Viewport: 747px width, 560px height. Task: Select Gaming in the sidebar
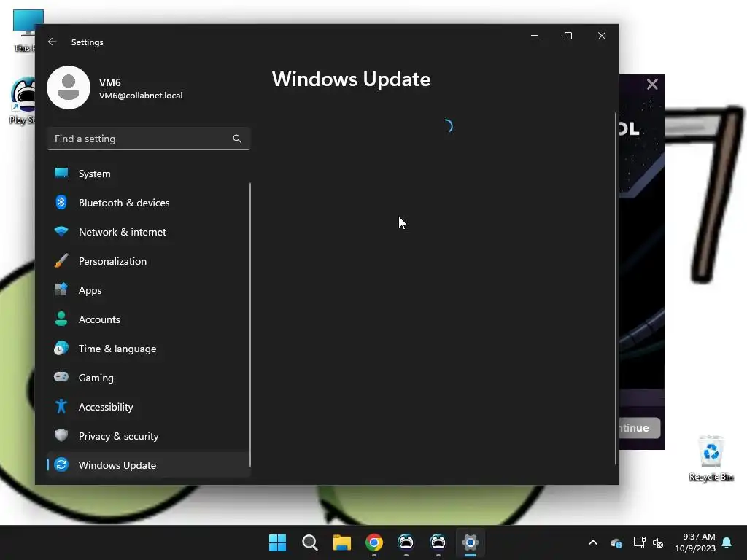[148, 378]
